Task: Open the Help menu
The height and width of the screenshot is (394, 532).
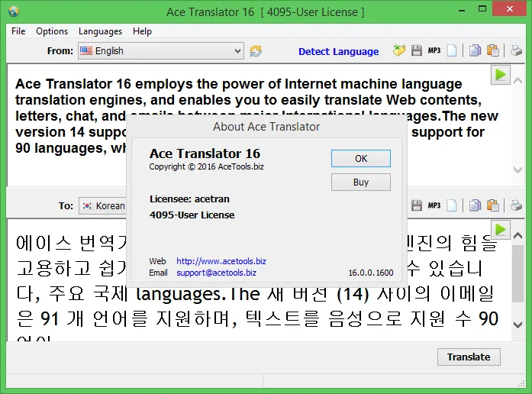Action: click(x=142, y=31)
